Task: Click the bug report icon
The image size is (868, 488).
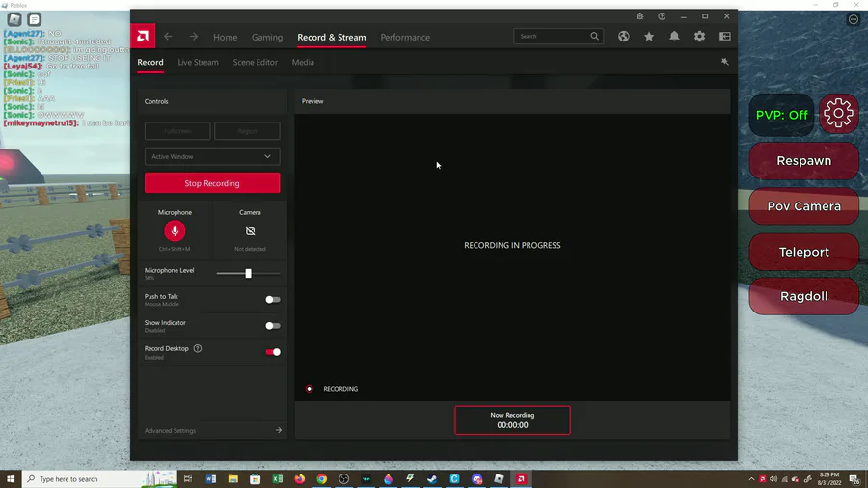Action: [x=640, y=16]
